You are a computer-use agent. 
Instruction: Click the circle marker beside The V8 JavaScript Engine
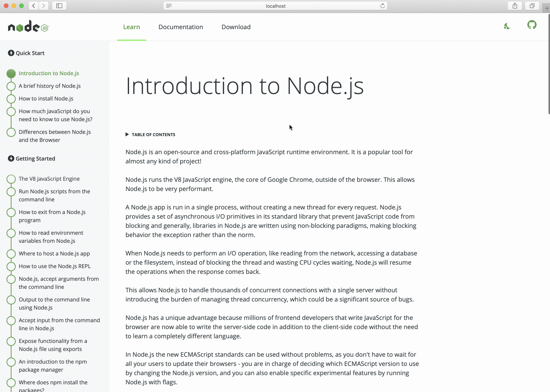point(11,179)
